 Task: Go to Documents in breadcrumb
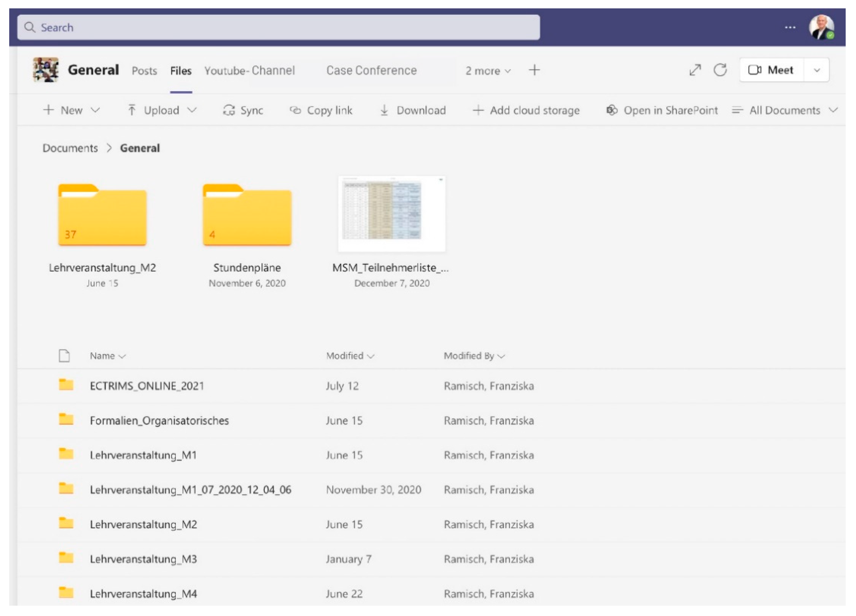point(70,148)
